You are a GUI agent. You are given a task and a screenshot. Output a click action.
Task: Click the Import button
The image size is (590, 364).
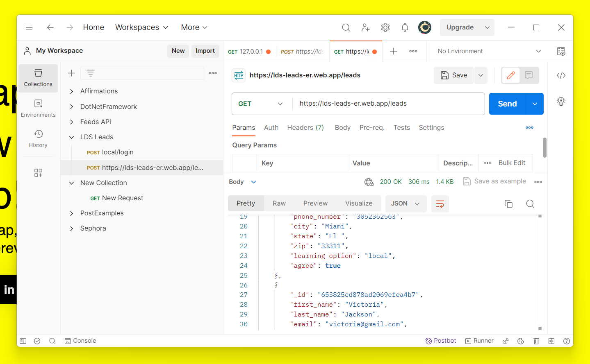coord(205,51)
